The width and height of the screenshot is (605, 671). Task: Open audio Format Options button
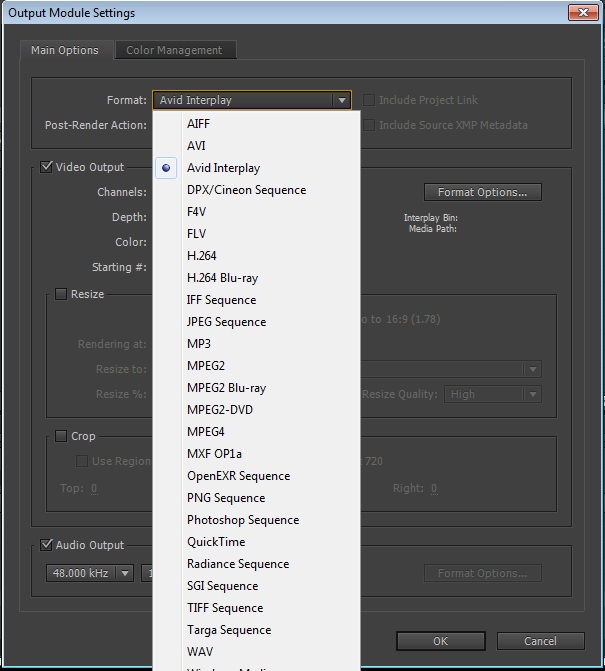[483, 573]
